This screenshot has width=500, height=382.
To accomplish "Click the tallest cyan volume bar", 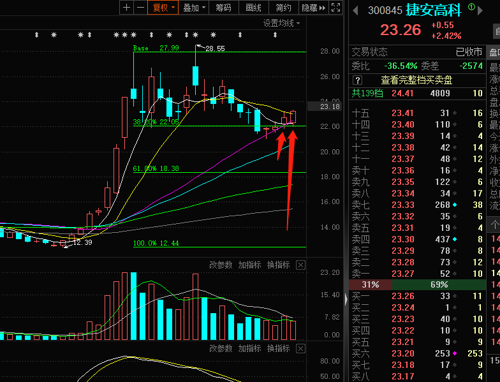I will 134,306.
